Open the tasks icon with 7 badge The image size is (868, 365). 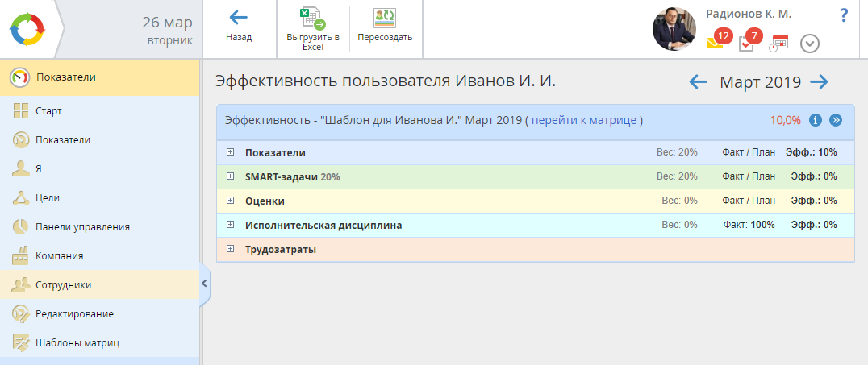pos(747,43)
